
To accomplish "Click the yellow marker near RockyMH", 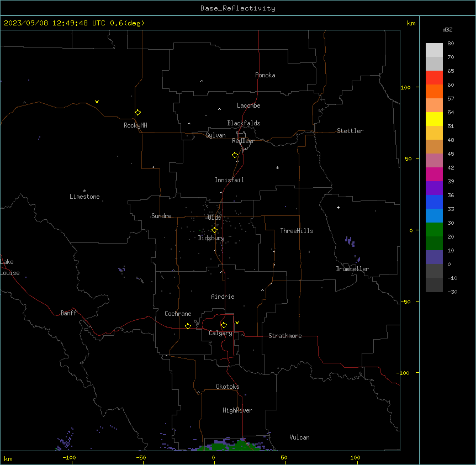I will pyautogui.click(x=137, y=112).
